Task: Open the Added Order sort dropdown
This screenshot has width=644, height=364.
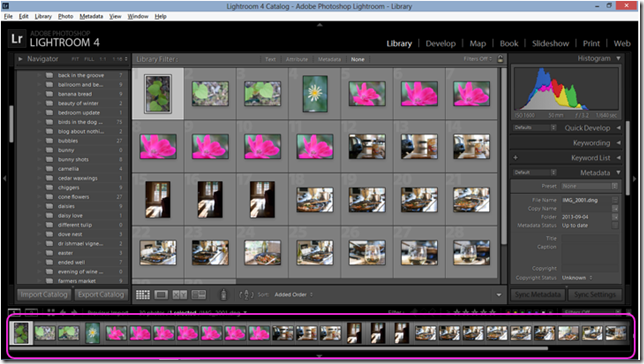Action: pyautogui.click(x=293, y=295)
